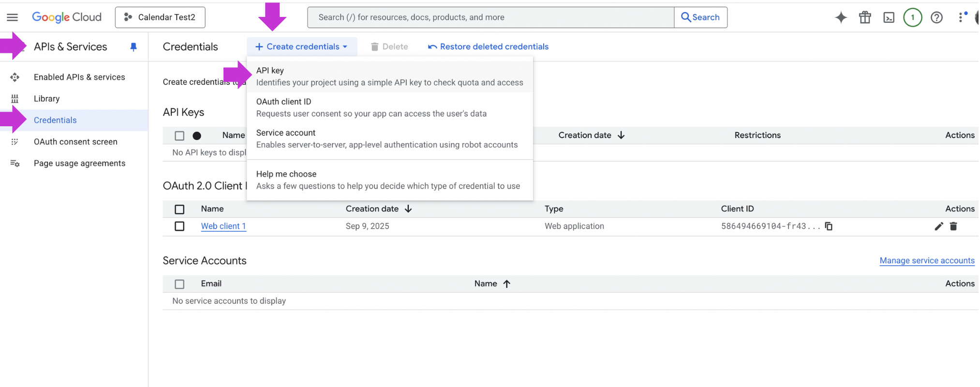Image resolution: width=980 pixels, height=387 pixels.
Task: Click the project icon beside Calendar Test2
Action: [128, 17]
